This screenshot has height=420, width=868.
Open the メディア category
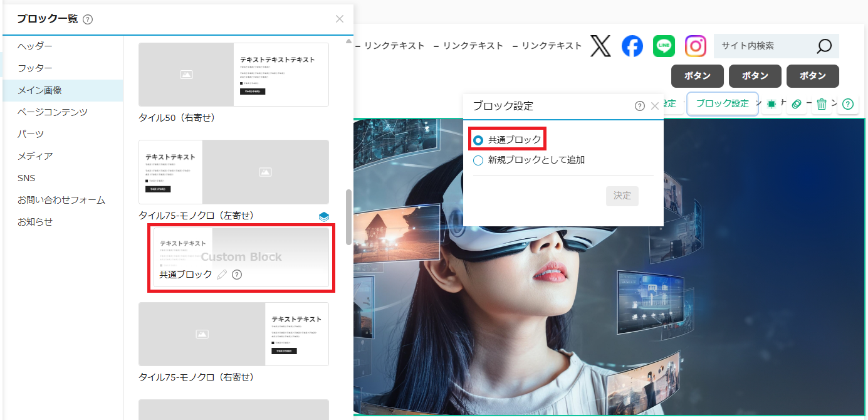(63, 156)
